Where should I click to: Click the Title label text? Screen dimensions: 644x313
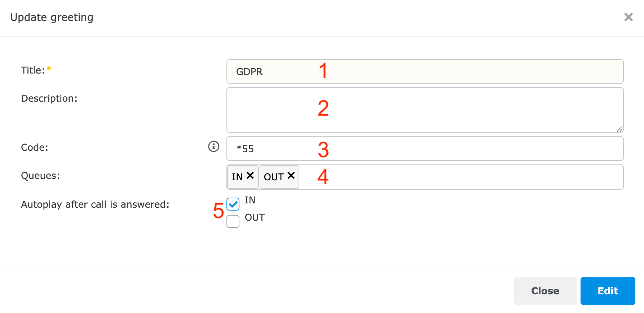32,70
